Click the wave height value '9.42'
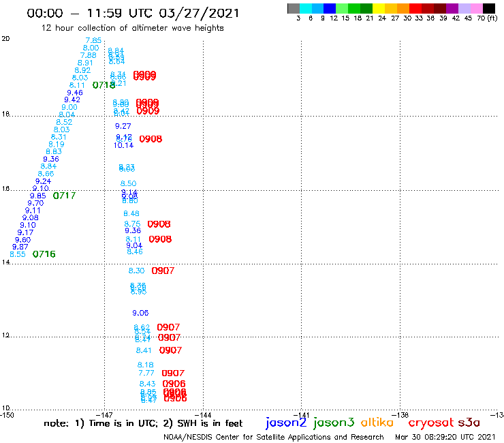This screenshot has height=443, width=504. tap(72, 100)
